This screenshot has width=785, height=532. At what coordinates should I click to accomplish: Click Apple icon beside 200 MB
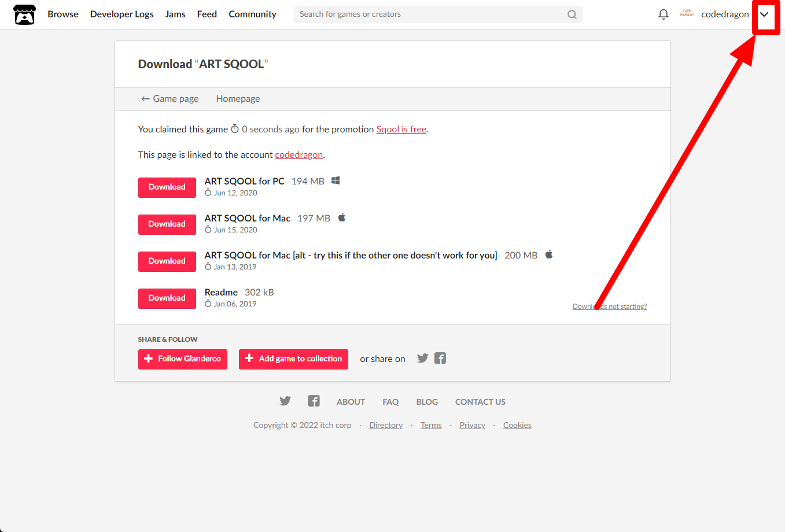pos(549,254)
